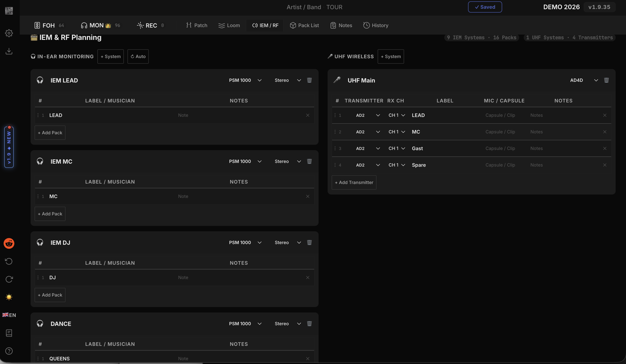Viewport: 626px width, 364px height.
Task: Open AD2 transmitter dropdown in Spare row
Action: tap(368, 165)
